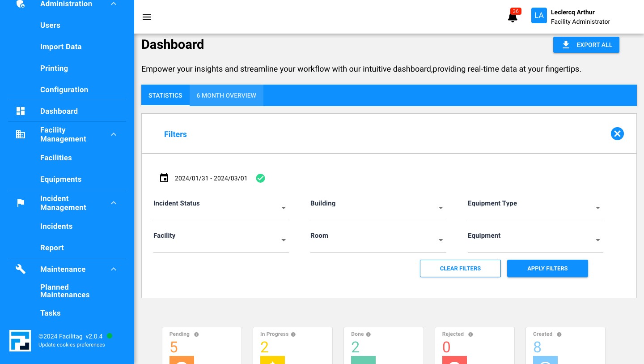Click the Facility Management building icon

coord(21,134)
